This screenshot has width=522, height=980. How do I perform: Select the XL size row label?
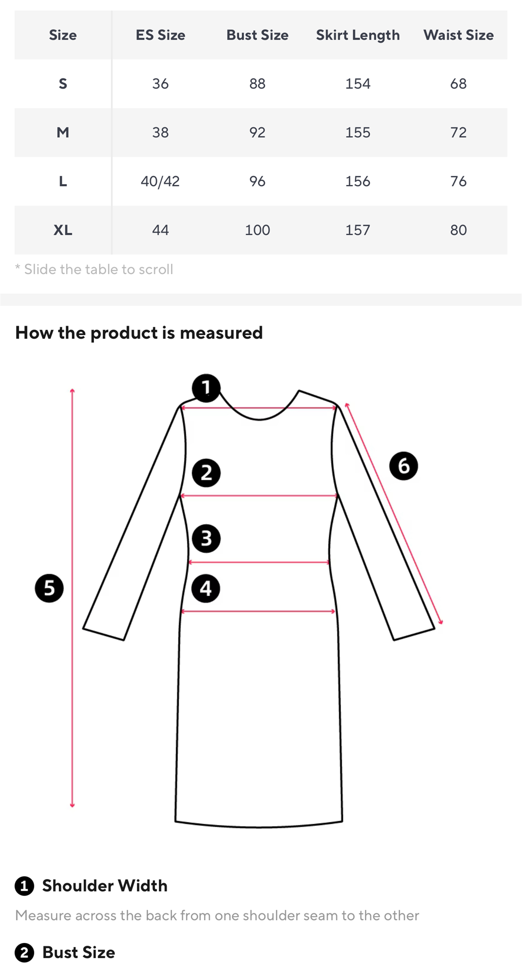[x=63, y=230]
